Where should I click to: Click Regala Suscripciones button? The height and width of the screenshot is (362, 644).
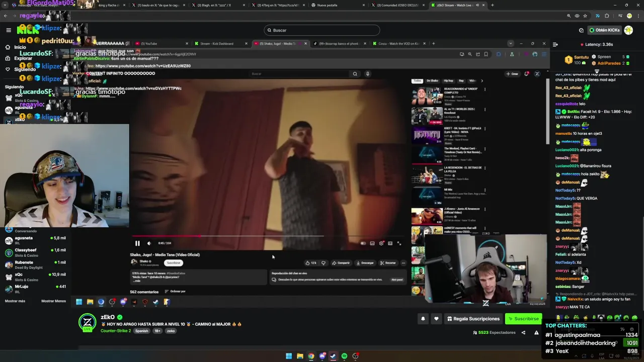[473, 319]
